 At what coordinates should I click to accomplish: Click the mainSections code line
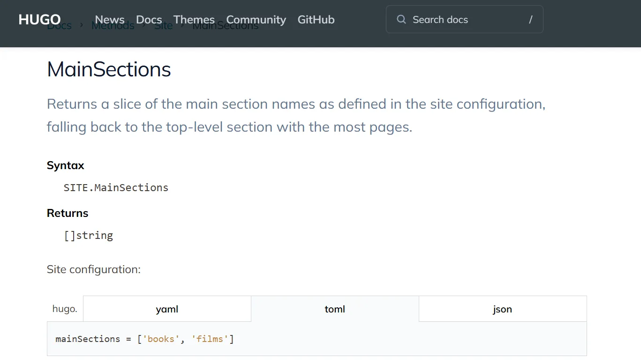[x=144, y=339]
